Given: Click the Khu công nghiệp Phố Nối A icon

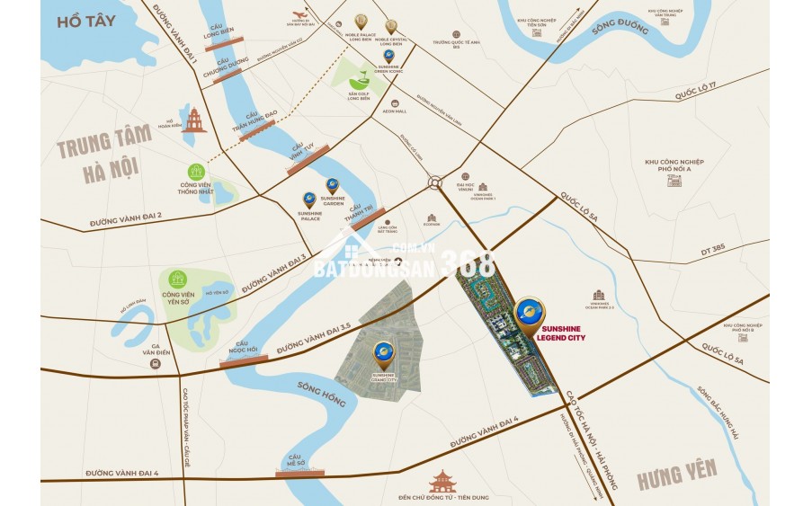Looking at the screenshot, I should pos(674,181).
